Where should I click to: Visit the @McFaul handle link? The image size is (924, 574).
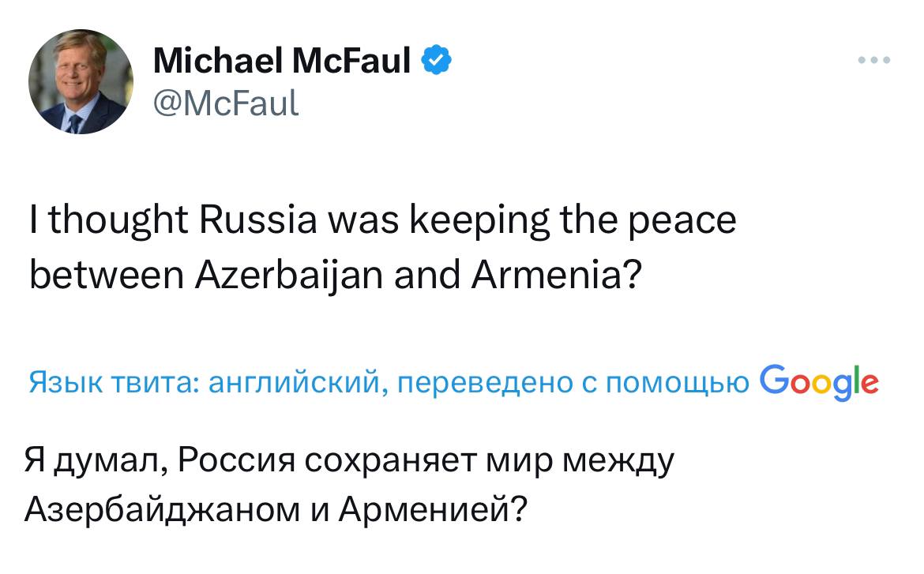(226, 103)
